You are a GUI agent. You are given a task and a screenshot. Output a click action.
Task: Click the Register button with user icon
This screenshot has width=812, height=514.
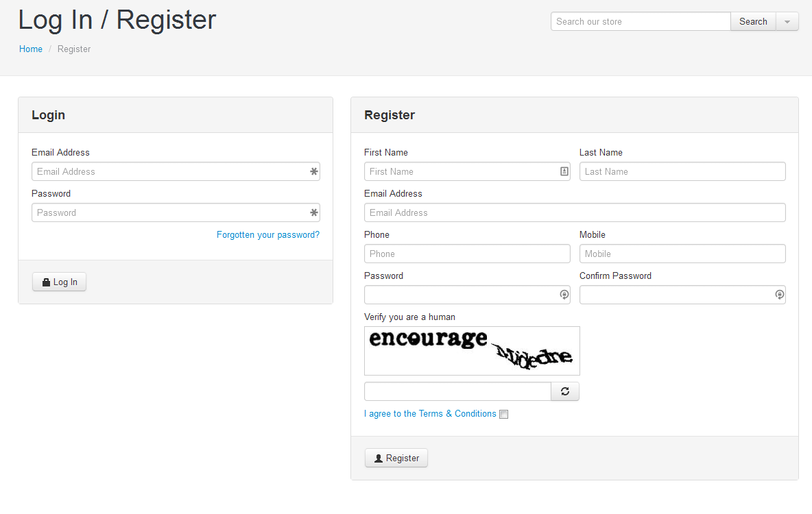[x=396, y=458]
